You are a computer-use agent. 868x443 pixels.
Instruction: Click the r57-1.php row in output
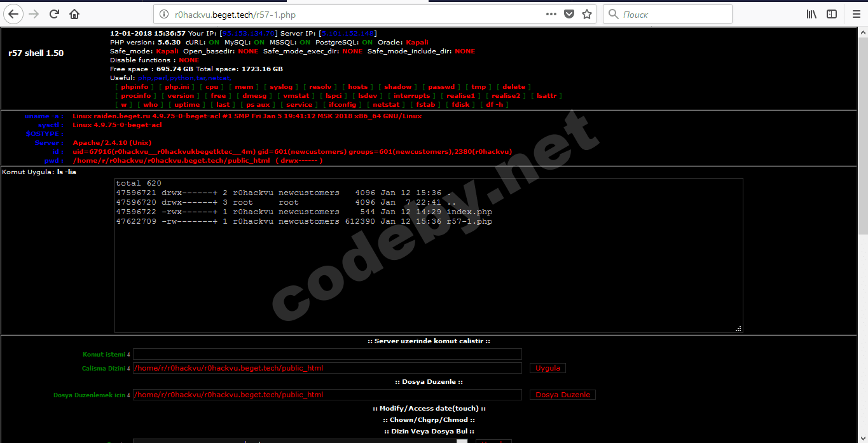tap(304, 221)
